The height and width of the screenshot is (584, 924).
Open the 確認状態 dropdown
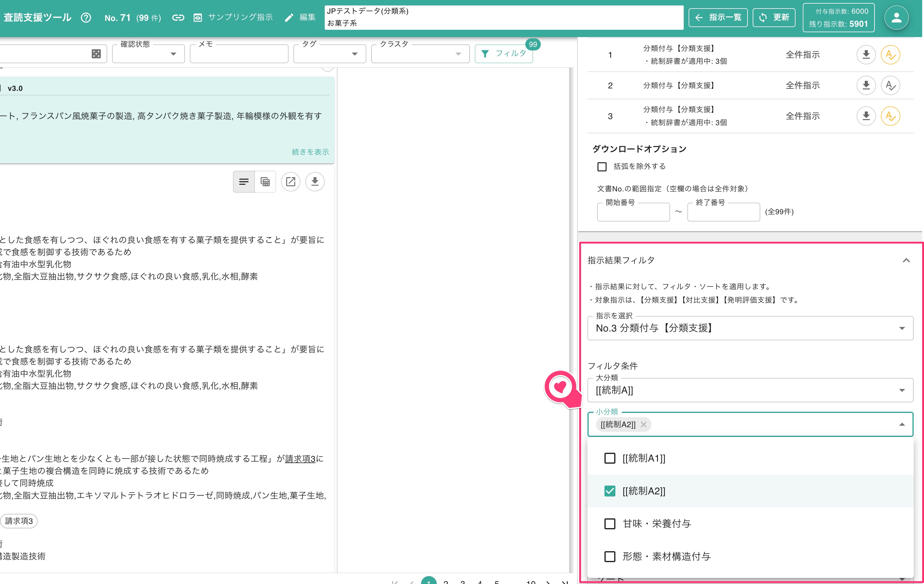coord(149,54)
